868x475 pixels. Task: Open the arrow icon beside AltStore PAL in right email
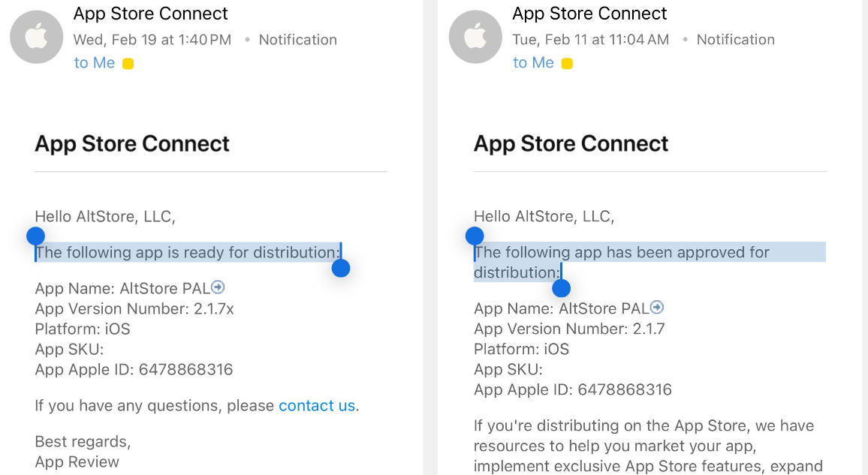(x=657, y=307)
